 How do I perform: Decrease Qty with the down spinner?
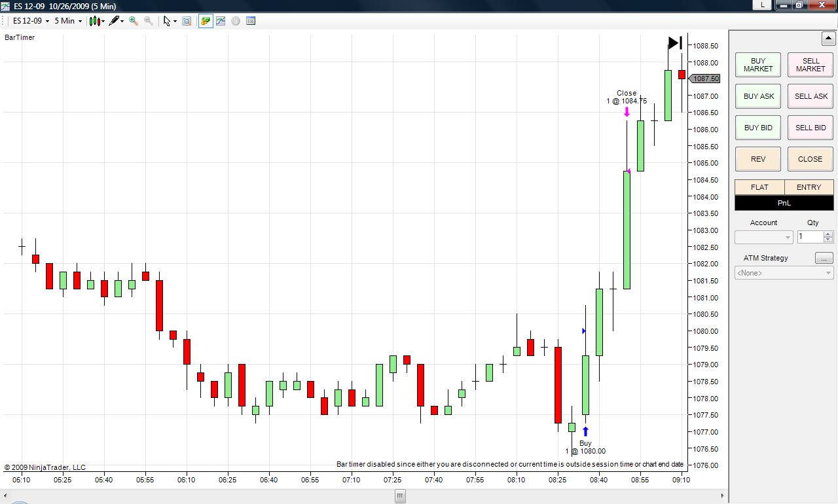point(828,240)
